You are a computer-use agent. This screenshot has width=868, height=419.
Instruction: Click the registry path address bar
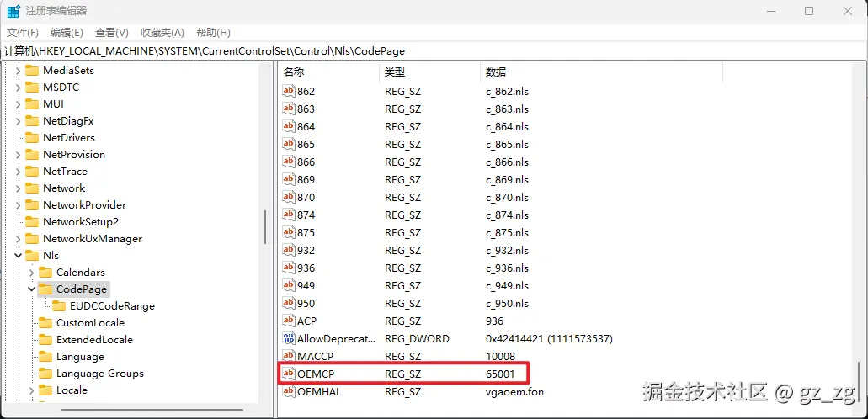434,51
